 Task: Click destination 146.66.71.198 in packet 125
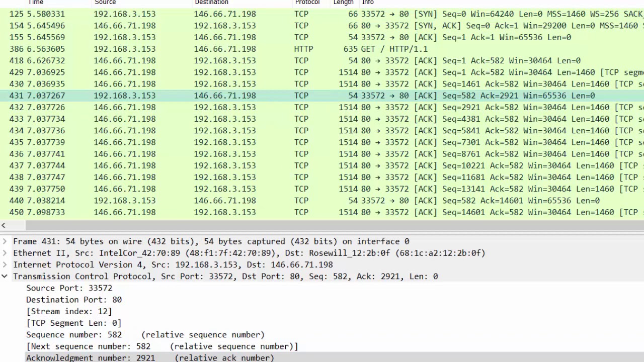click(225, 14)
